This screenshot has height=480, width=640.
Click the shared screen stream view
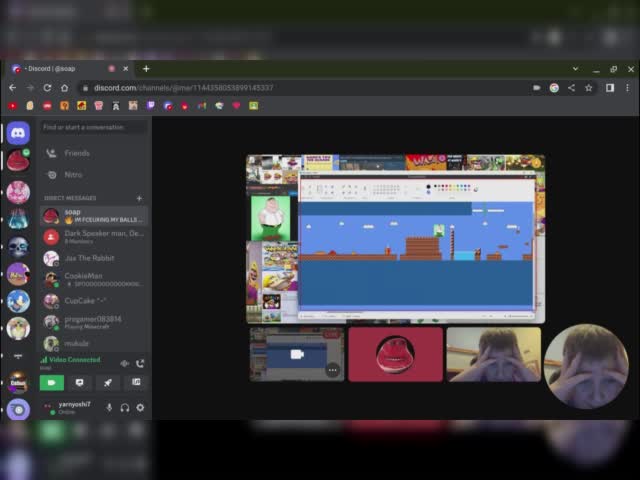396,239
